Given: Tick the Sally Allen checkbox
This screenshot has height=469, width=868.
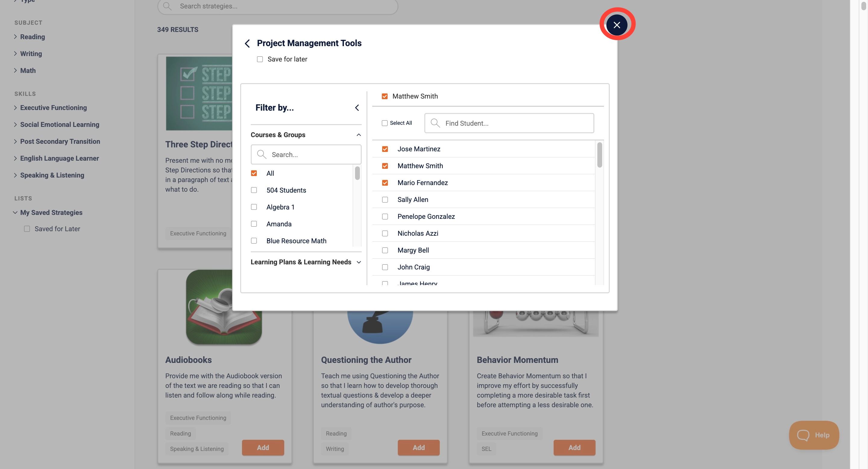Looking at the screenshot, I should click(385, 200).
